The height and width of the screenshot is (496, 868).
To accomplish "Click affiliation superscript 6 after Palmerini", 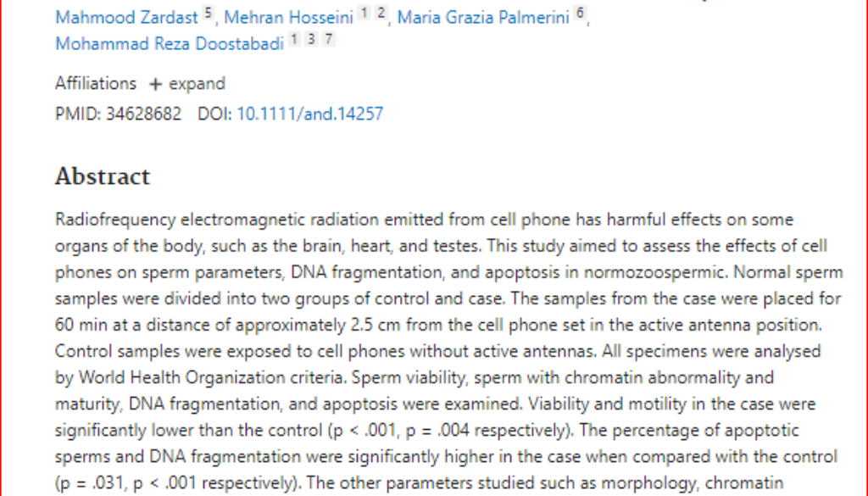I will tap(580, 14).
